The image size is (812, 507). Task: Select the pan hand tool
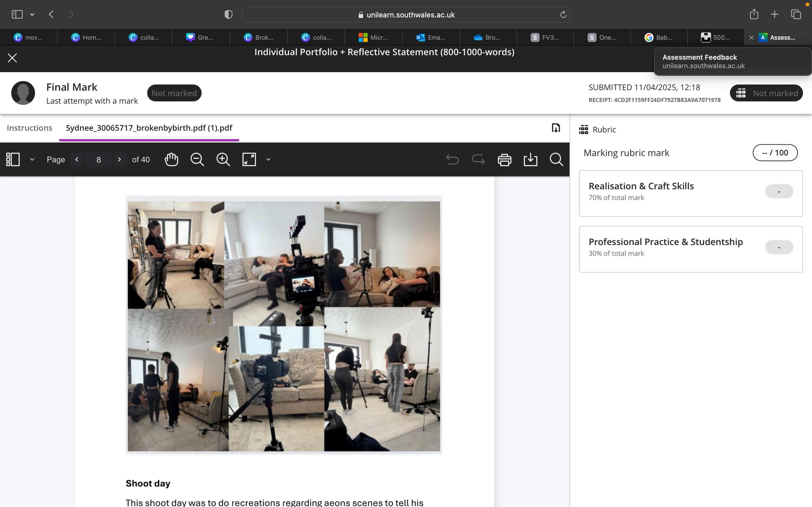click(171, 160)
